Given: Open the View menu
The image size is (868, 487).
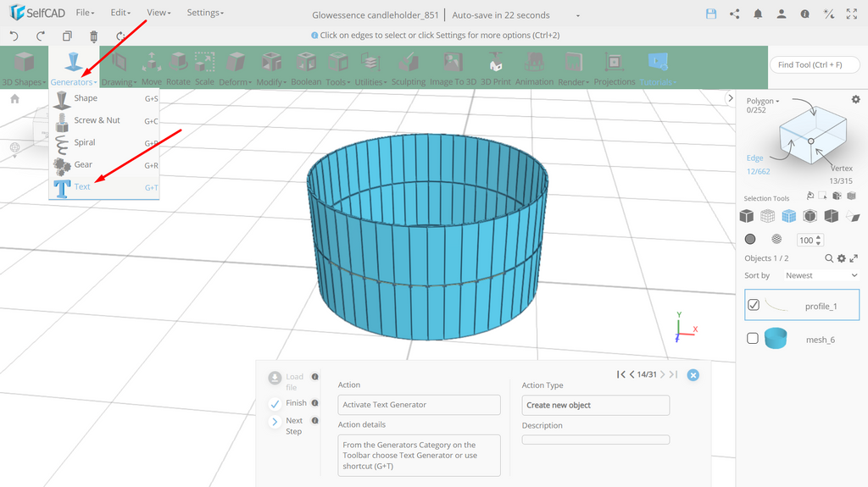Looking at the screenshot, I should tap(159, 13).
